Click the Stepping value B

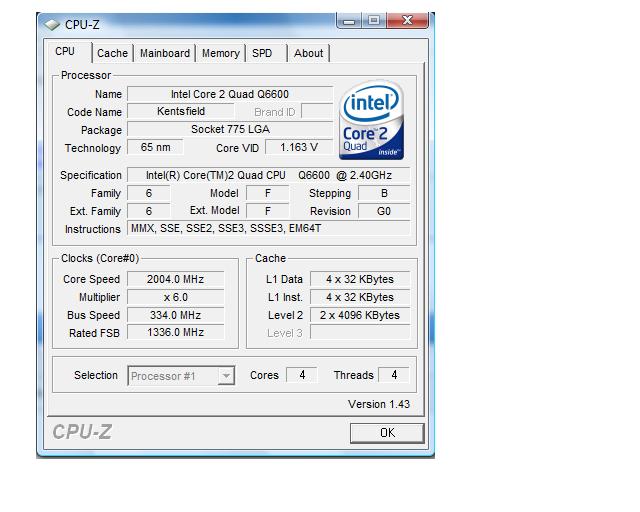click(x=384, y=193)
